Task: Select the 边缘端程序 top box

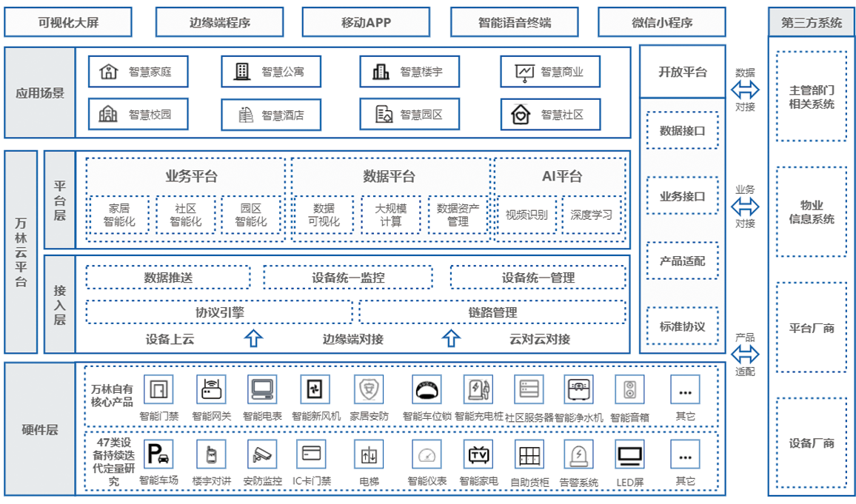Action: coord(219,22)
